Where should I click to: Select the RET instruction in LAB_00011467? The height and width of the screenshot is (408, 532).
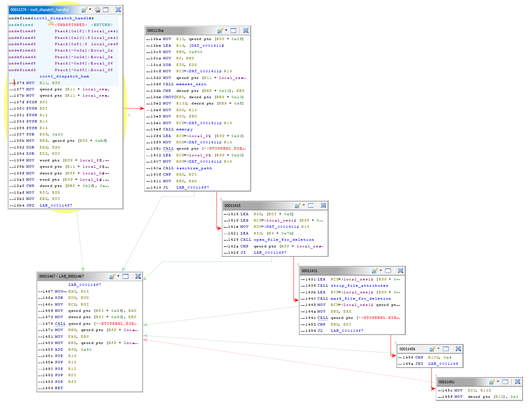[59, 388]
